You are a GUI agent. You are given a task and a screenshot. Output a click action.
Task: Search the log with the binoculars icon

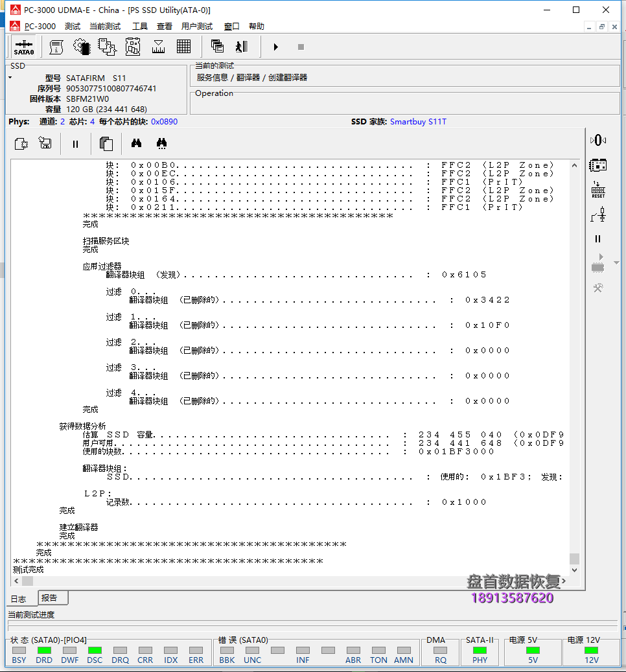(x=136, y=143)
